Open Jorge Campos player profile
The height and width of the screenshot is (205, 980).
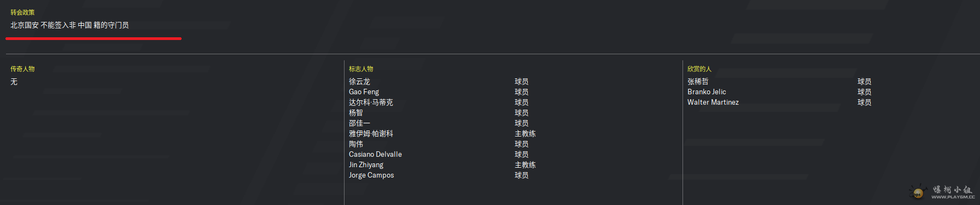tap(371, 175)
